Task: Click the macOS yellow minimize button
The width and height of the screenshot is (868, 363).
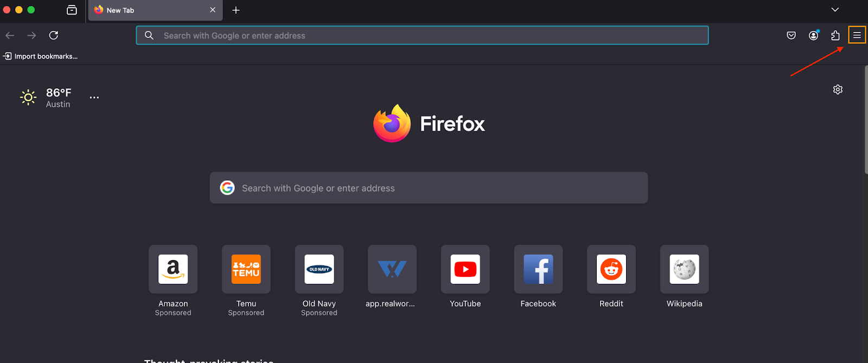Action: click(x=18, y=10)
